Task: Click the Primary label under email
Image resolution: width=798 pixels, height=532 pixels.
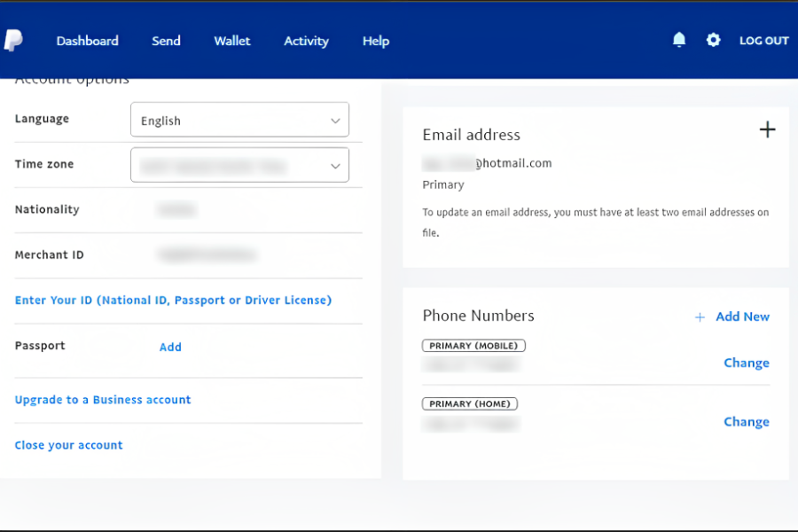Action: click(443, 184)
